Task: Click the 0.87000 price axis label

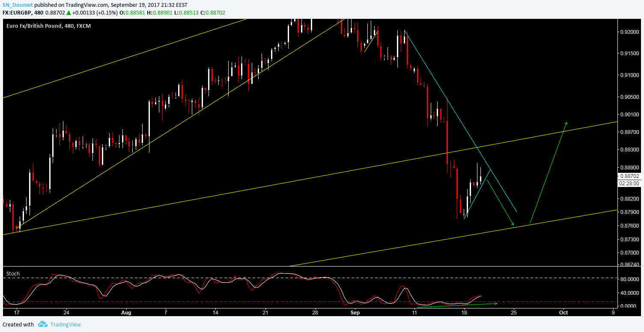Action: click(630, 252)
